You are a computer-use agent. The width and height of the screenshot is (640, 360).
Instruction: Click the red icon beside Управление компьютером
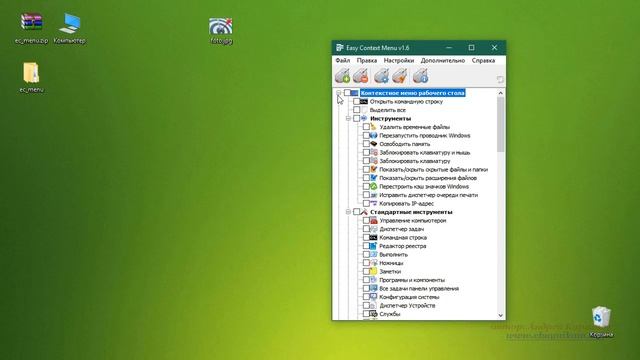(373, 220)
